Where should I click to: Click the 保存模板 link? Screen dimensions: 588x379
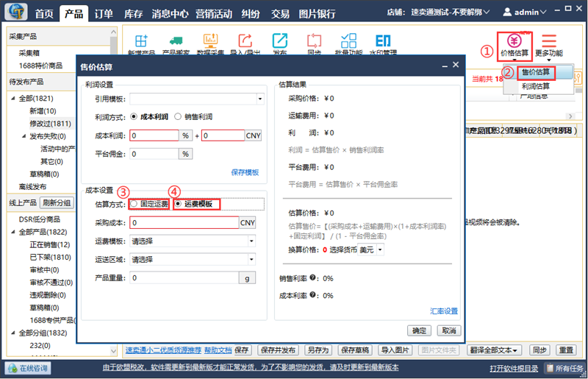pyautogui.click(x=245, y=172)
